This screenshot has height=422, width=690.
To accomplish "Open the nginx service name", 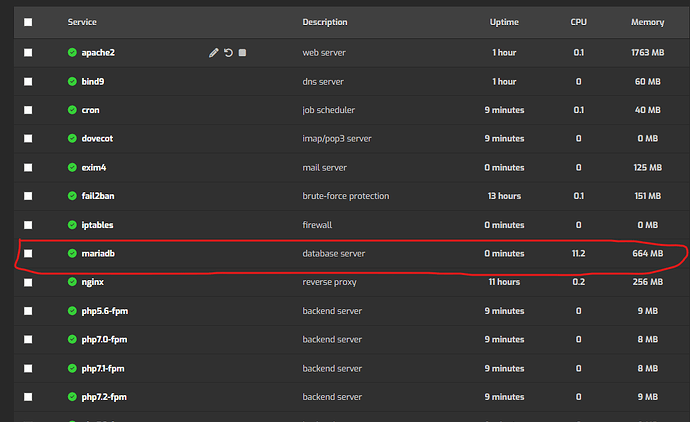I will pos(92,282).
